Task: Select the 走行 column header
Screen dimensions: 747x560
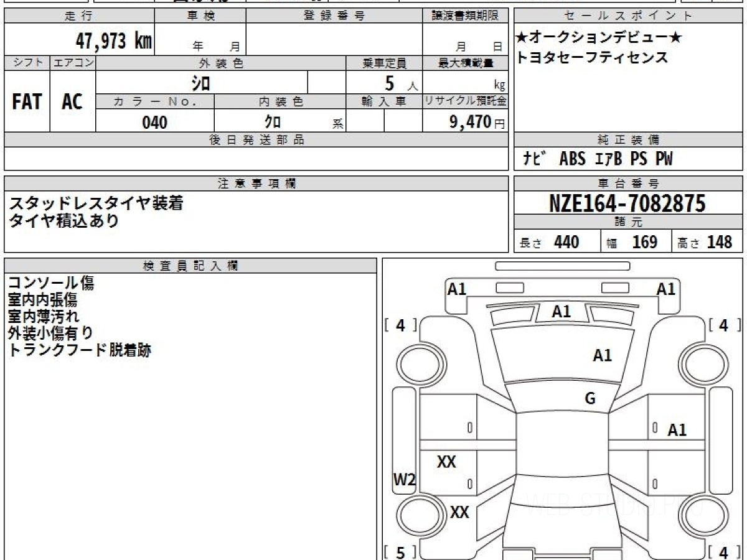Action: tap(79, 16)
